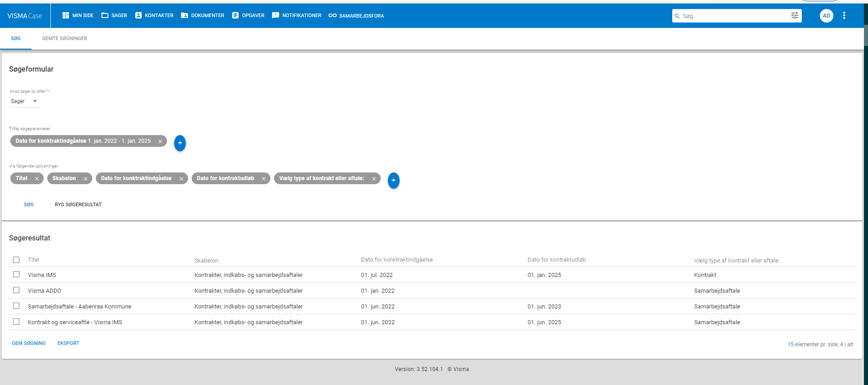Check the Kontrakt og serviceaftle row checkbox

click(16, 322)
